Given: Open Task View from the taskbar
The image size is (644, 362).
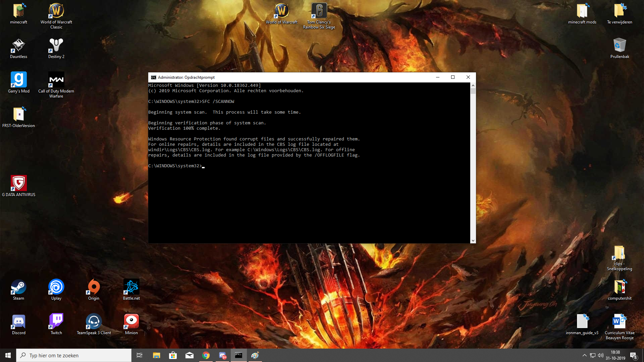Looking at the screenshot, I should [140, 355].
